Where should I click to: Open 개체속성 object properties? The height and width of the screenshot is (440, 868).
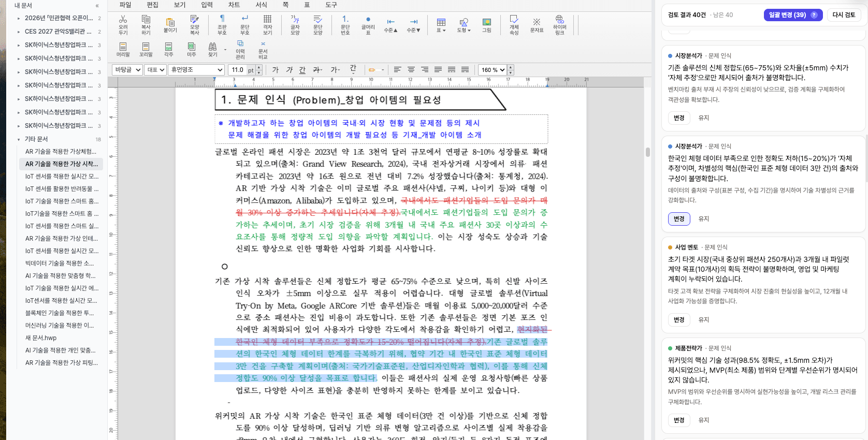pos(514,24)
